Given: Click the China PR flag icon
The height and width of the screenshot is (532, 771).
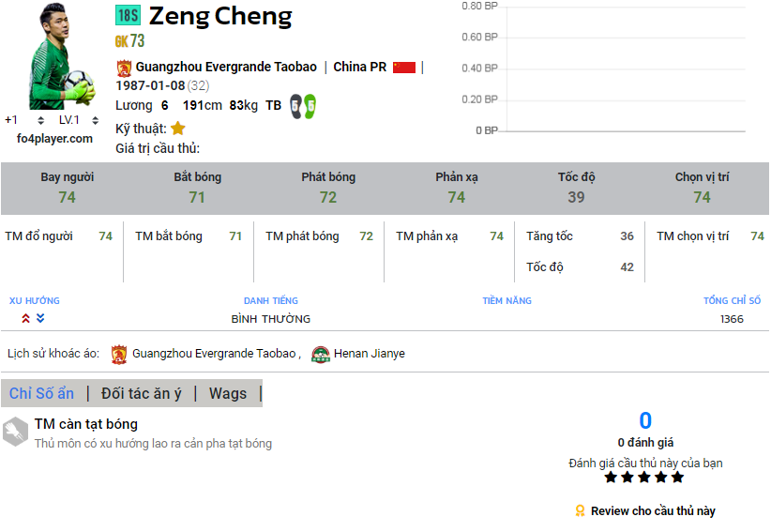Looking at the screenshot, I should click(x=404, y=68).
